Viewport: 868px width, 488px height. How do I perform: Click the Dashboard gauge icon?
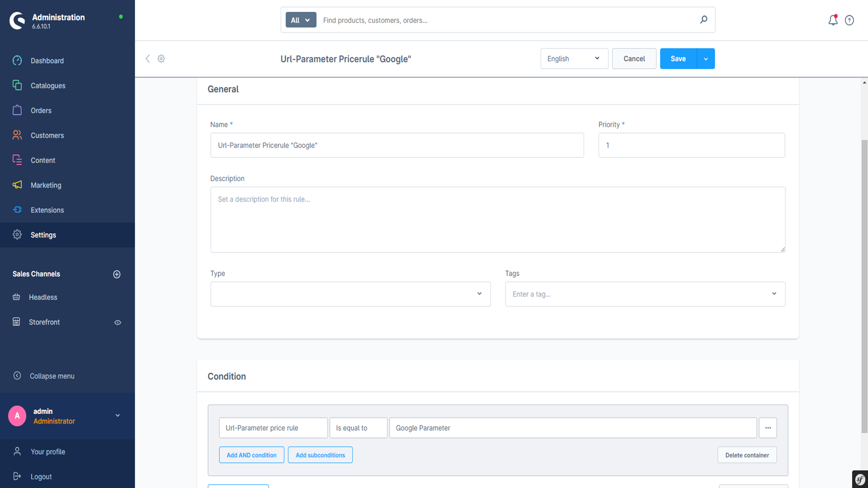(17, 61)
